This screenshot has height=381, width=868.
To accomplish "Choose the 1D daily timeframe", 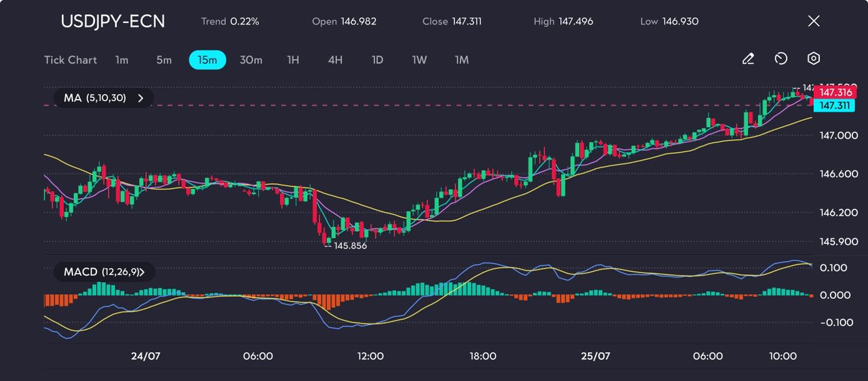I will tap(378, 60).
